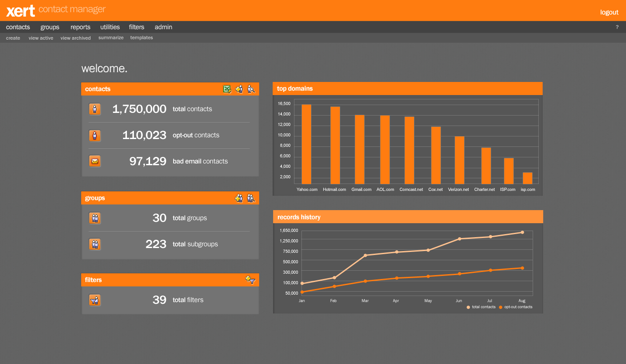The height and width of the screenshot is (364, 626).
Task: Click the export contacts to Excel icon
Action: coord(227,89)
